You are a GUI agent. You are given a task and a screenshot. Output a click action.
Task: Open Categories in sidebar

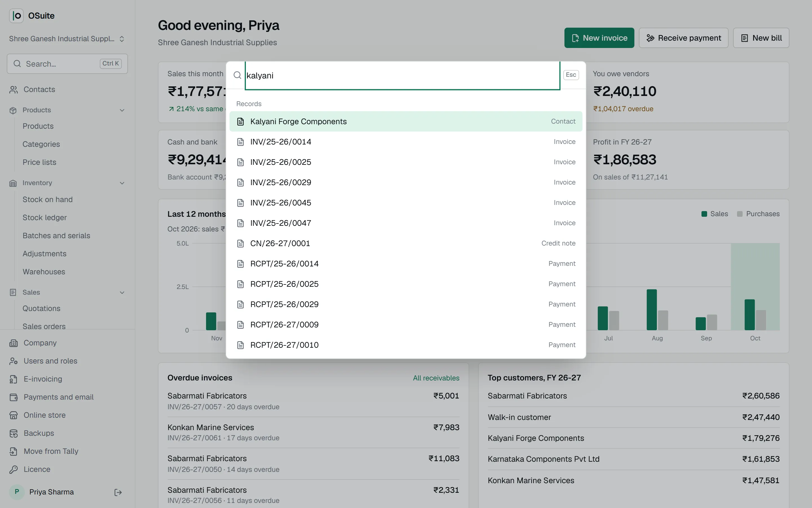(41, 144)
